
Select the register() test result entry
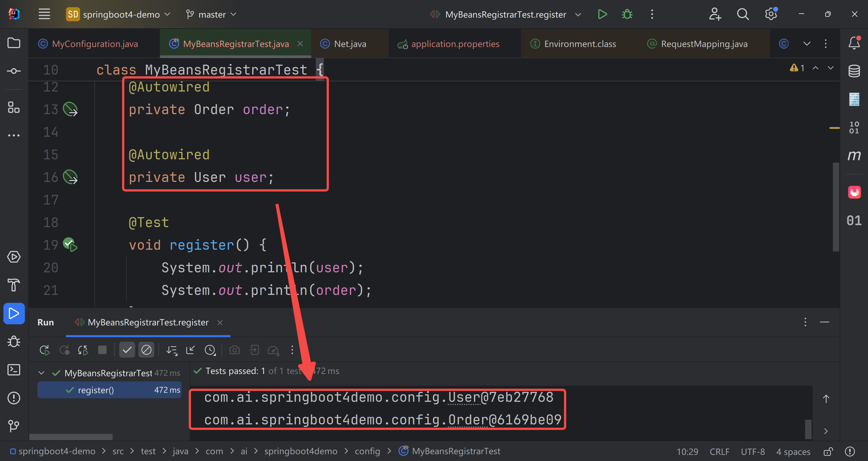(95, 390)
